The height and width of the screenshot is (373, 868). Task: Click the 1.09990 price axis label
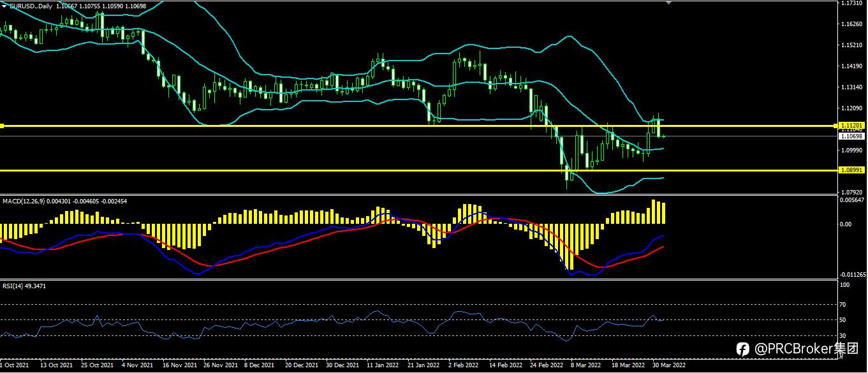(x=851, y=150)
